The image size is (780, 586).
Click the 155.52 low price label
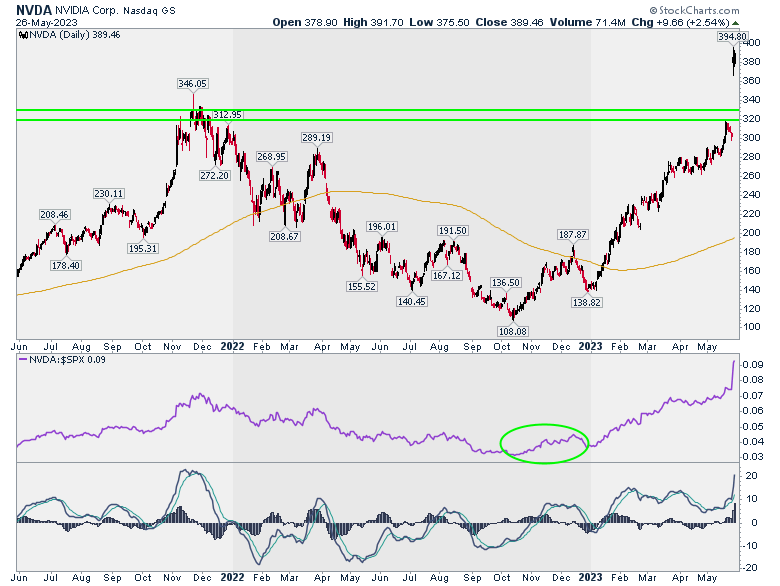point(362,287)
